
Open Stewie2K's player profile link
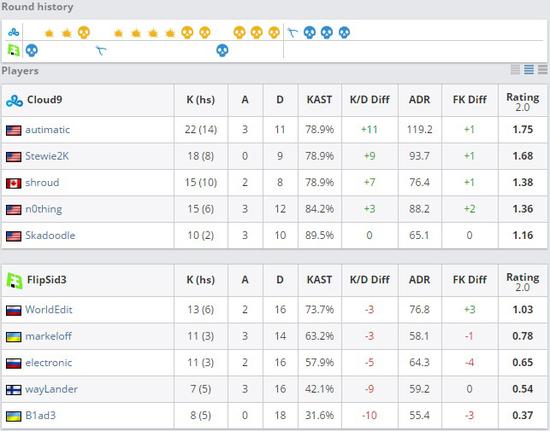[47, 156]
